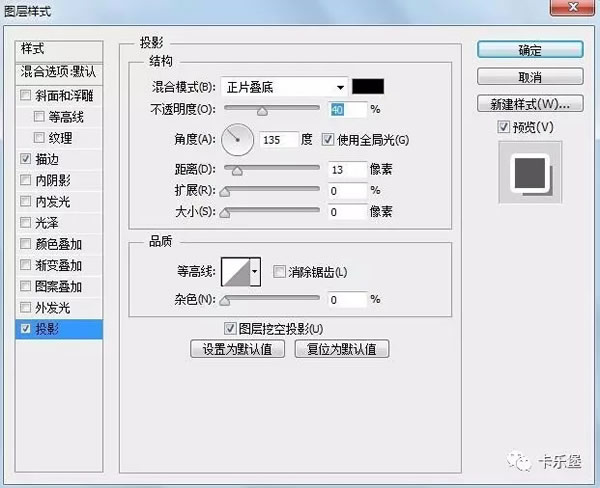Click 设置为默认值 button
The image size is (600, 488).
tap(237, 349)
